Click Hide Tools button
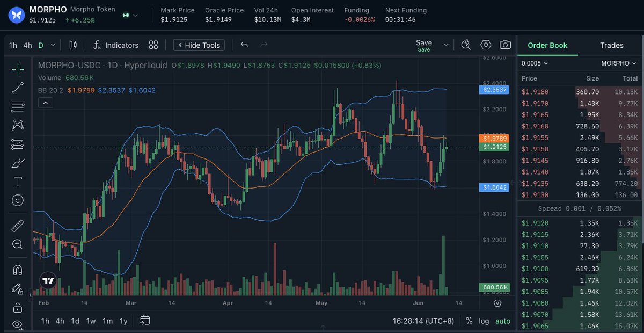 (199, 45)
